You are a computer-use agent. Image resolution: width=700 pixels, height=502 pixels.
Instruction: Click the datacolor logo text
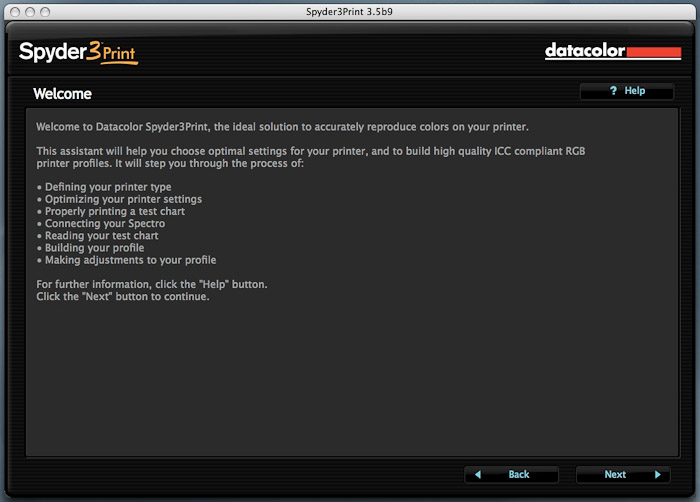(x=584, y=51)
